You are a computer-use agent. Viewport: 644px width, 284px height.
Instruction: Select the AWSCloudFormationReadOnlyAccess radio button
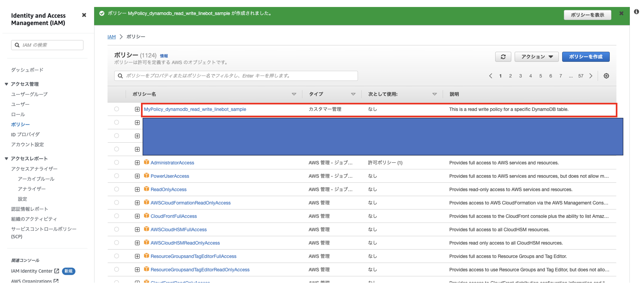(x=117, y=203)
